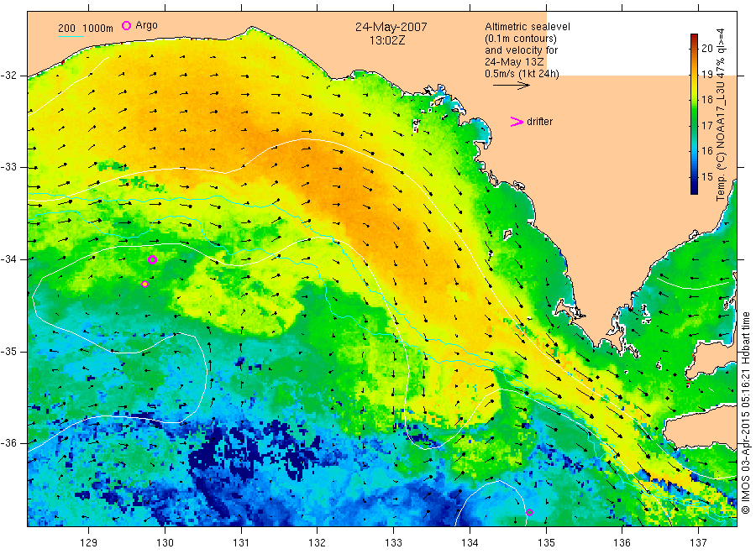Click the longitude axis label '137'
The height and width of the screenshot is (554, 756).
point(698,543)
